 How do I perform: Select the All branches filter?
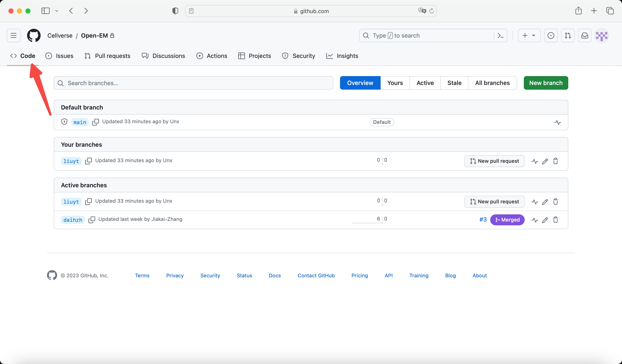tap(493, 83)
